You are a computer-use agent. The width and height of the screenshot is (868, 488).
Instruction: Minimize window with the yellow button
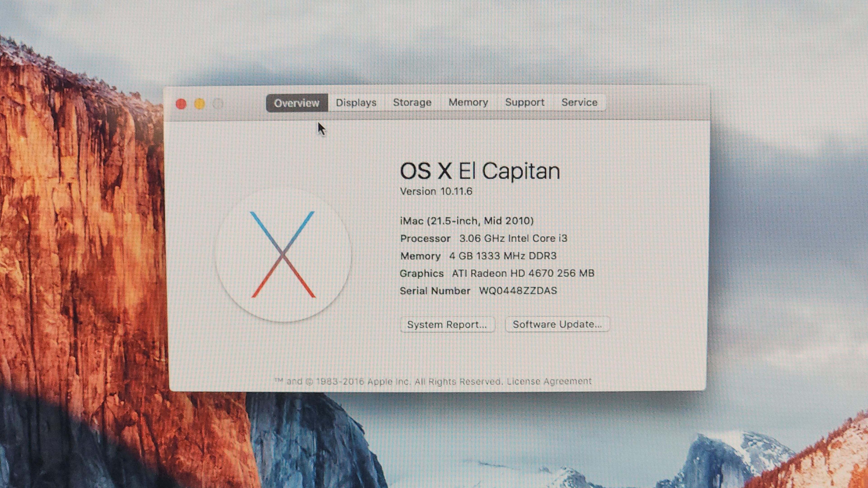[x=199, y=104]
